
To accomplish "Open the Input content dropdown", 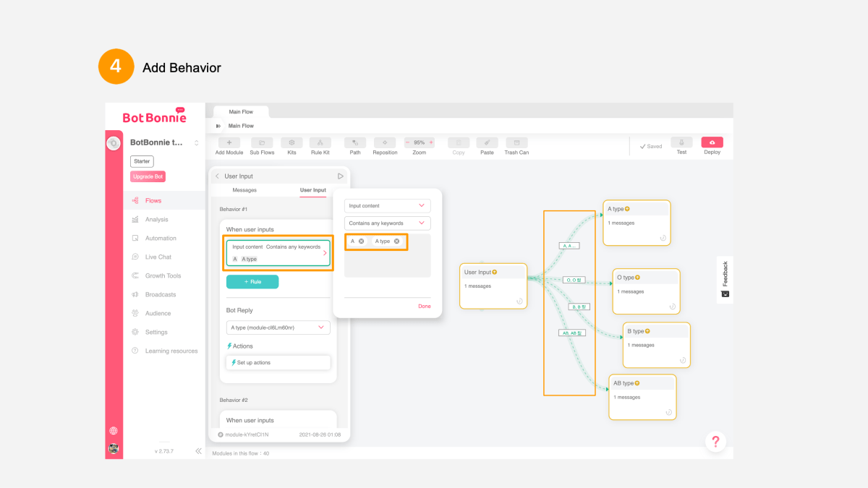I will tap(387, 206).
